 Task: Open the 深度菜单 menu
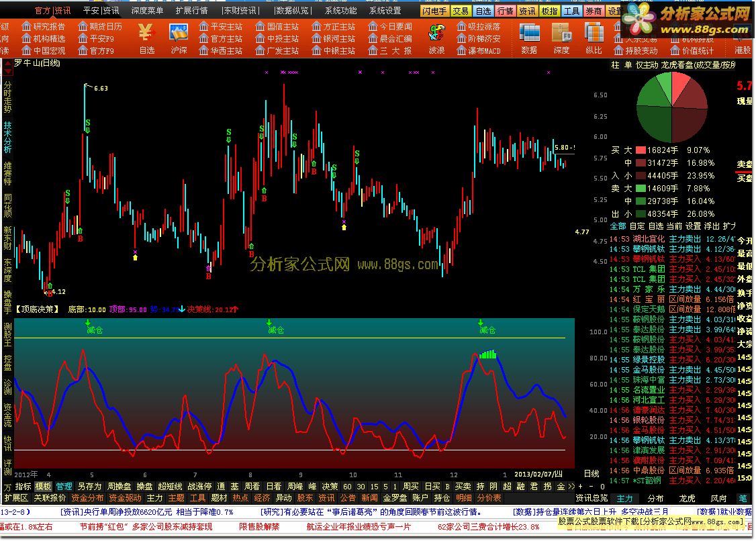147,10
